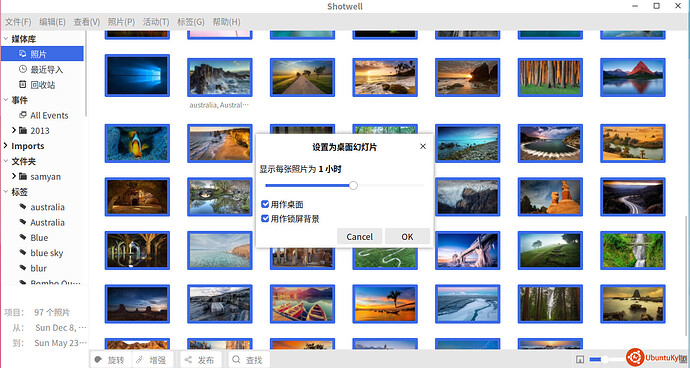This screenshot has height=368, width=690.
Task: Click the samyan folder icon
Action: (23, 176)
